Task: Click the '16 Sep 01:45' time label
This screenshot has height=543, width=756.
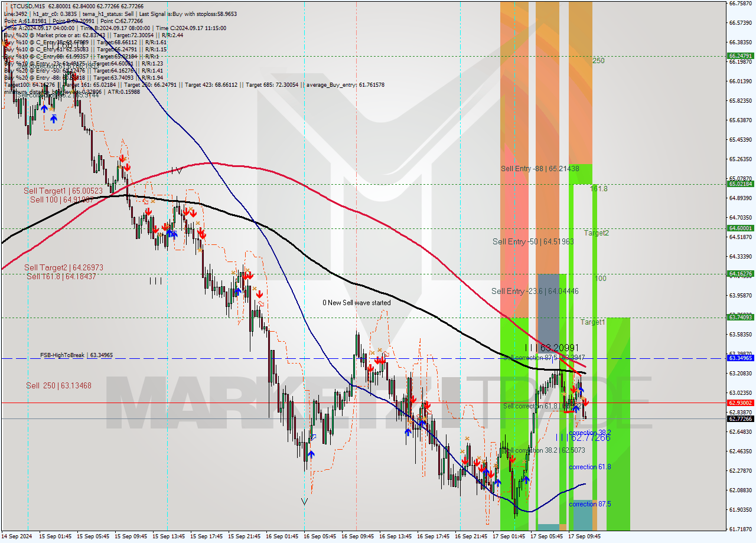Action: [x=282, y=537]
